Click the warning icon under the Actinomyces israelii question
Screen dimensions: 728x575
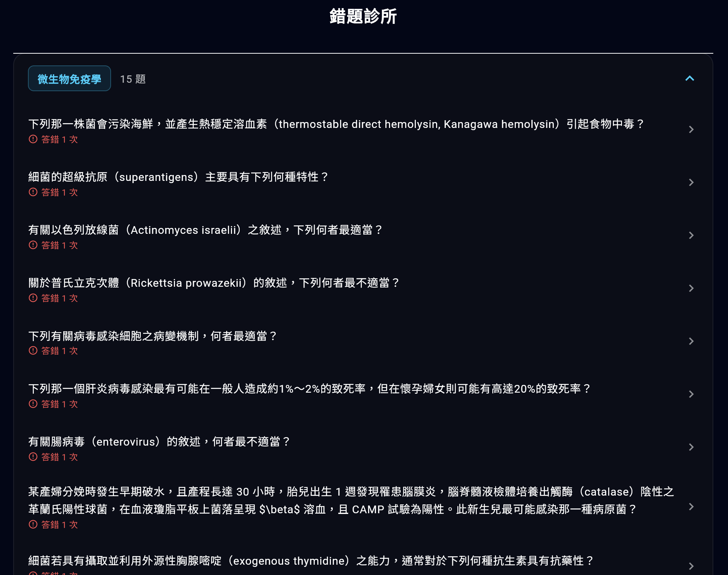33,245
